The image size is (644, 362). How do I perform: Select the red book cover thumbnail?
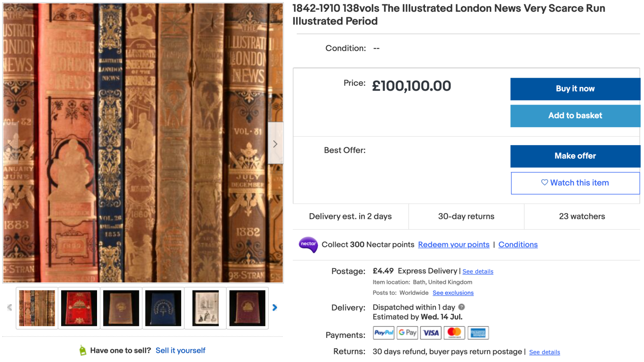79,308
